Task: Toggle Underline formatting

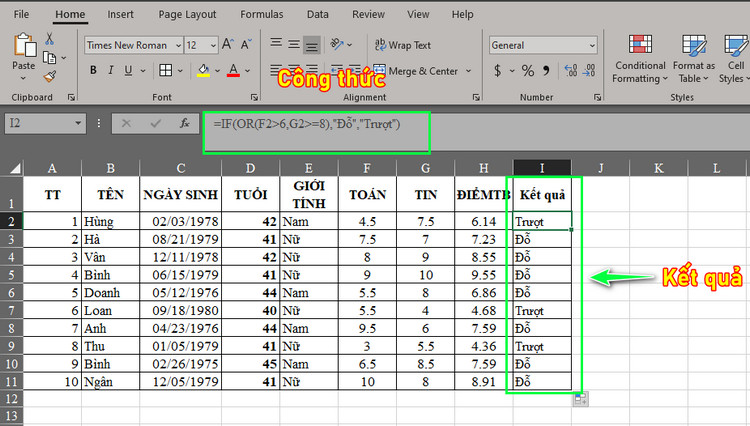Action: coord(128,71)
